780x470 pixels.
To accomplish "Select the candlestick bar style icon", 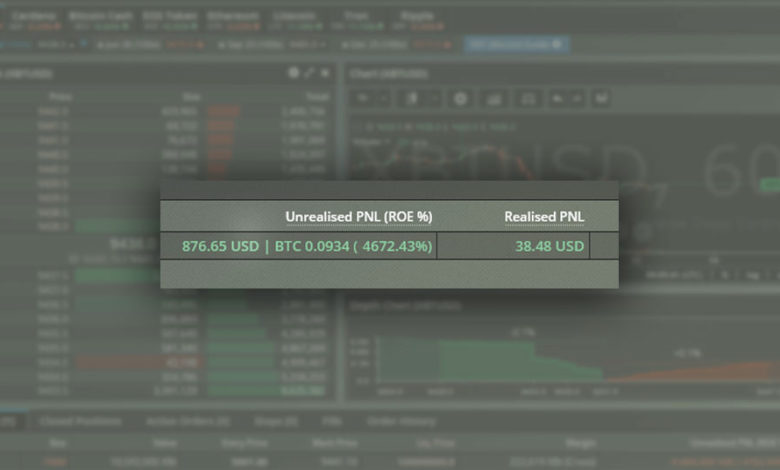I will 412,98.
